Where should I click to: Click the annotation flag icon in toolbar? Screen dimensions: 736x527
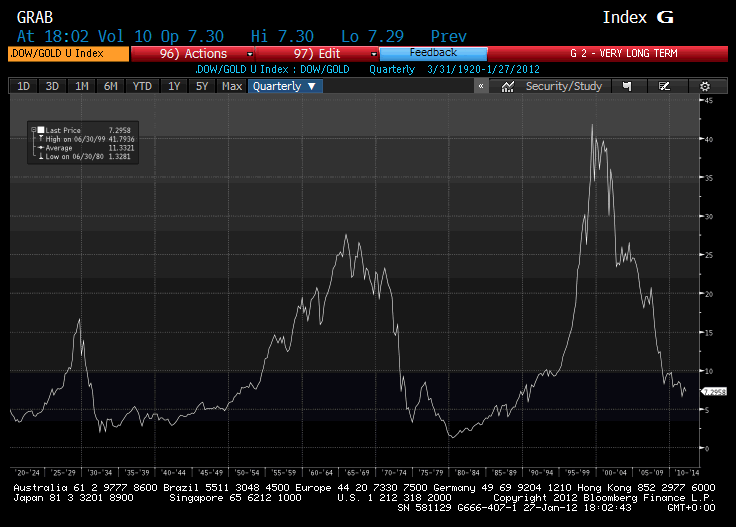click(x=627, y=87)
